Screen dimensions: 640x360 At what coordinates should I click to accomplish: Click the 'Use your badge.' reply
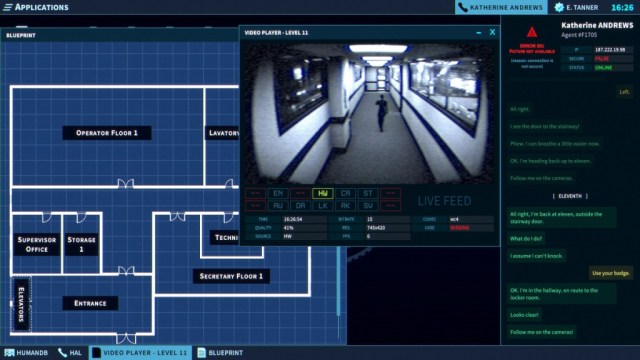pos(611,273)
